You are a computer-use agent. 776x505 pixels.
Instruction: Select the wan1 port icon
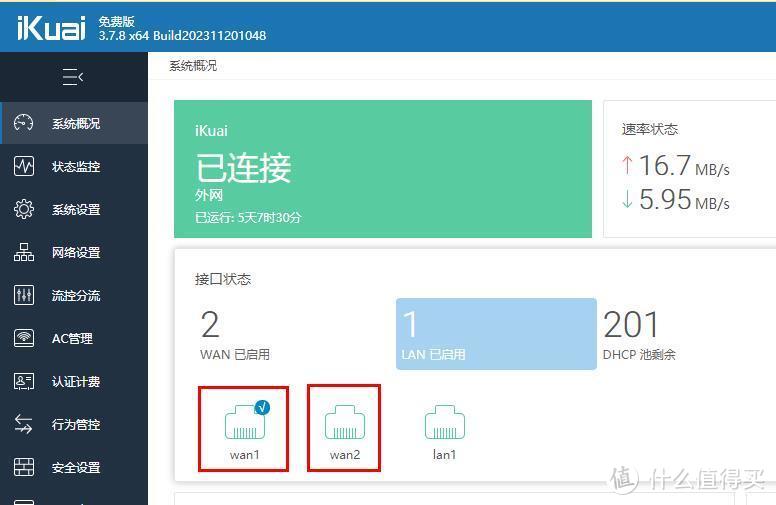click(245, 422)
